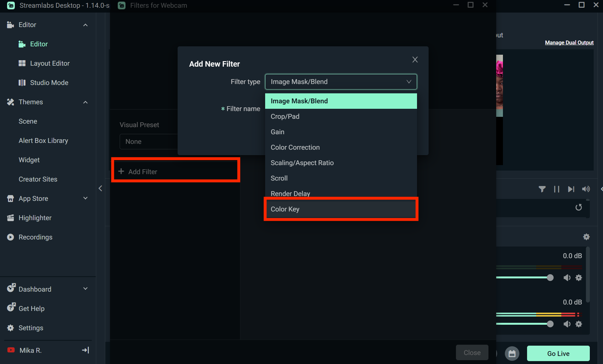Expand the Dashboard sidebar section
This screenshot has height=364, width=603.
85,289
